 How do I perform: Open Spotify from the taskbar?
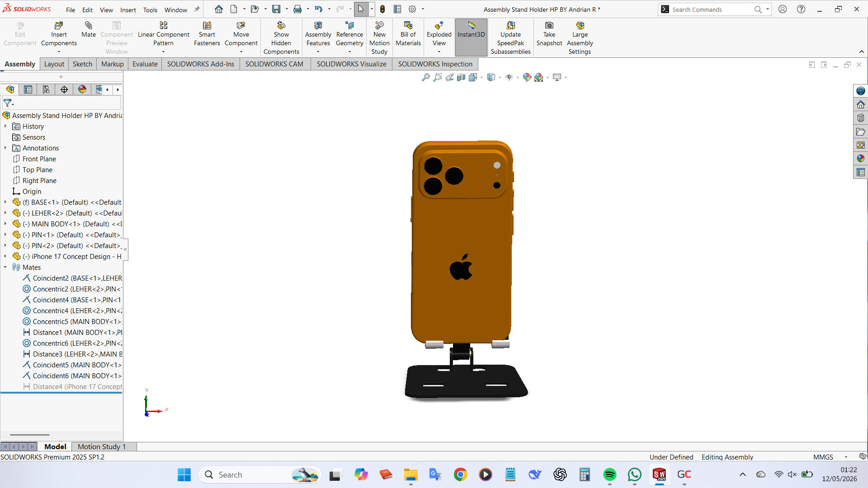pos(609,475)
